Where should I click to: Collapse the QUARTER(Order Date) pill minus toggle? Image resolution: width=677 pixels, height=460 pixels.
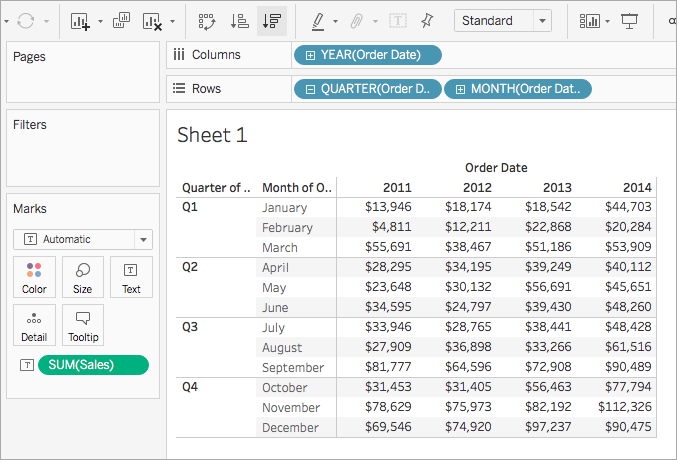click(x=310, y=89)
